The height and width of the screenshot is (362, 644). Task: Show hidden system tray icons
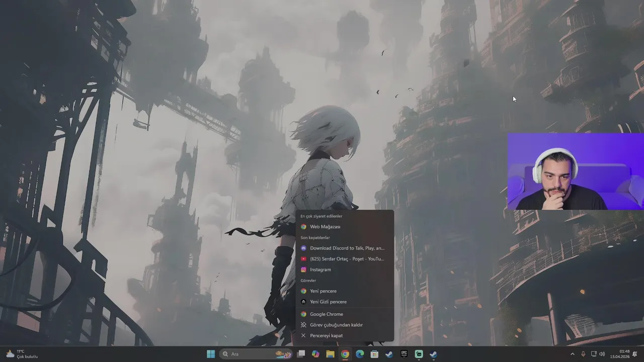[x=572, y=354]
